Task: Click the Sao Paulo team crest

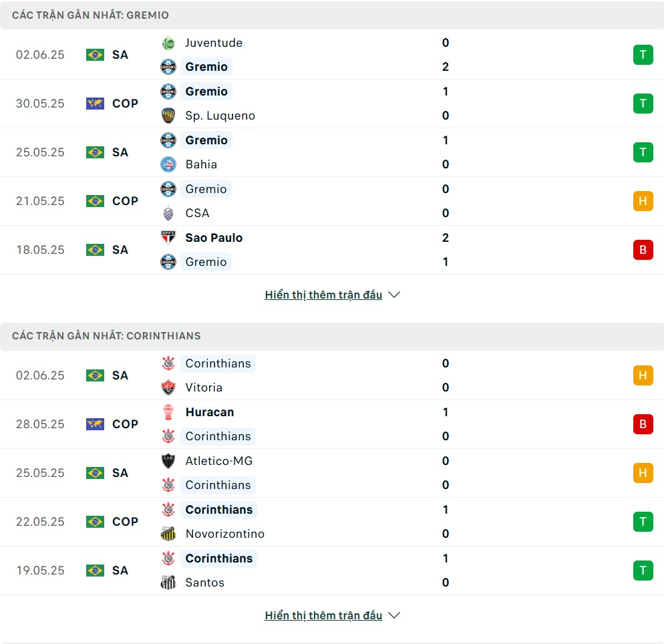Action: click(168, 238)
